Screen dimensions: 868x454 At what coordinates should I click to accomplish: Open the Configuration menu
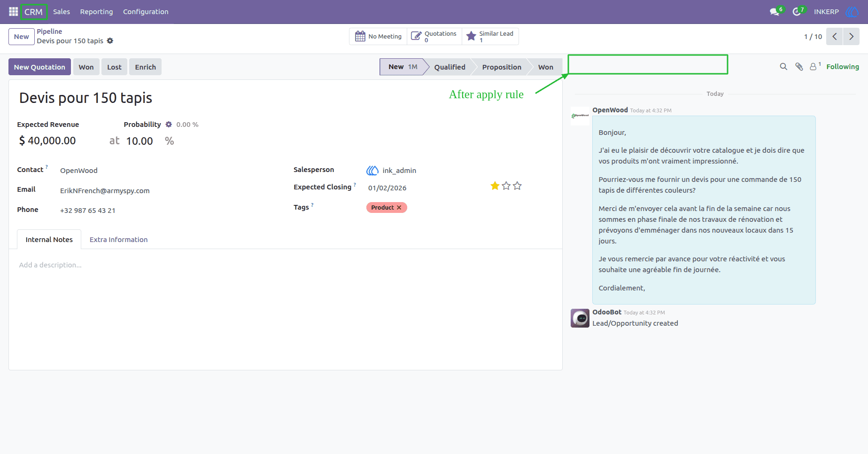pos(146,12)
